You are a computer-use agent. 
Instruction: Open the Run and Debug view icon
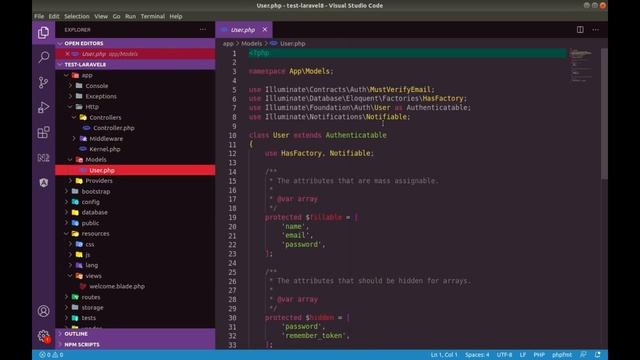[43, 107]
